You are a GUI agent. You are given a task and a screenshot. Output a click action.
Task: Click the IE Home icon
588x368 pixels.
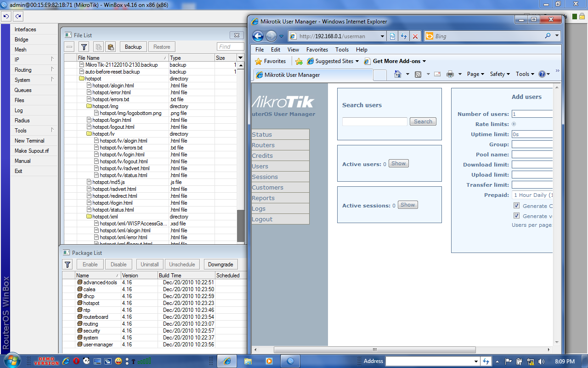398,74
